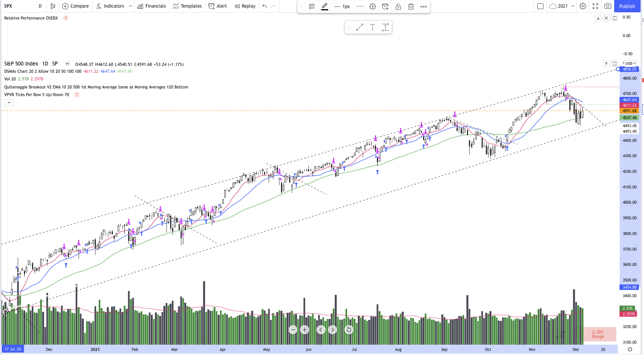Viewport: 644px width, 355px height.
Task: Enter fullscreen mode
Action: 595,6
